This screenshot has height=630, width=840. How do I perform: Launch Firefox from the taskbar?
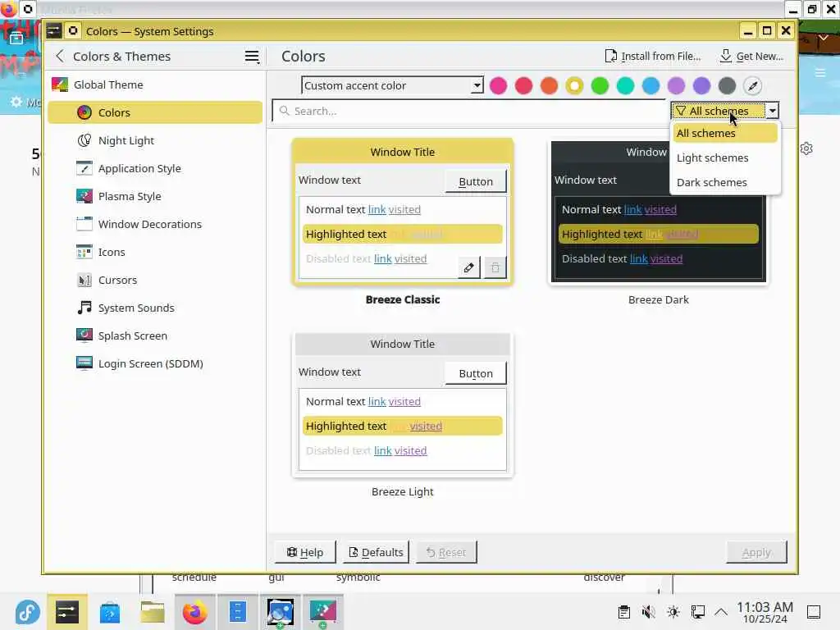[x=195, y=612]
